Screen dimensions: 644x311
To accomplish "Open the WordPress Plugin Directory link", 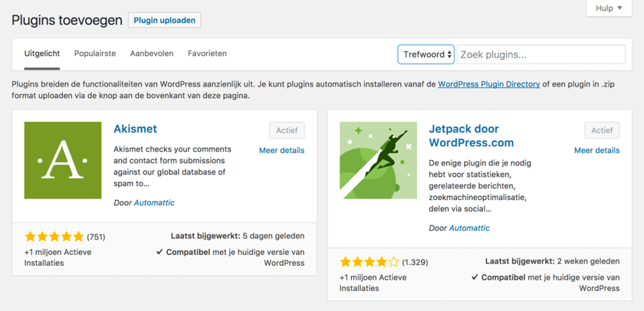I will point(489,84).
